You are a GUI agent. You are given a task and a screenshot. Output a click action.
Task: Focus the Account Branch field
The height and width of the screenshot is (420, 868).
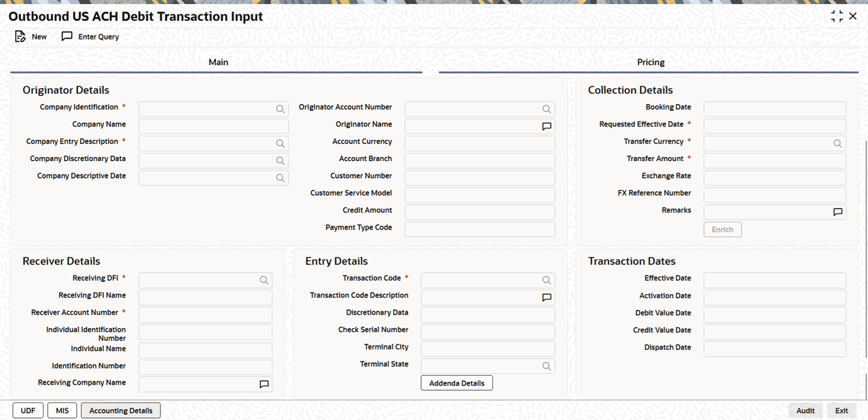pos(480,160)
